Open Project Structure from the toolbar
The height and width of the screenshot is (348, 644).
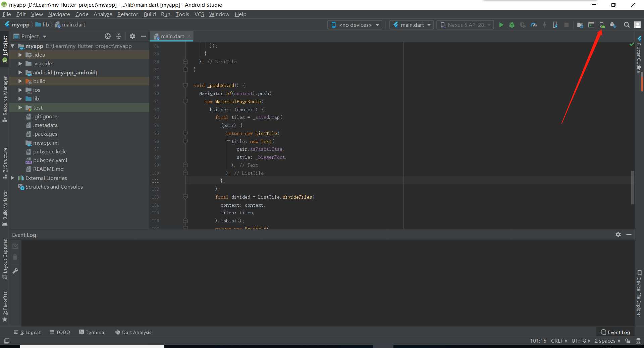580,25
